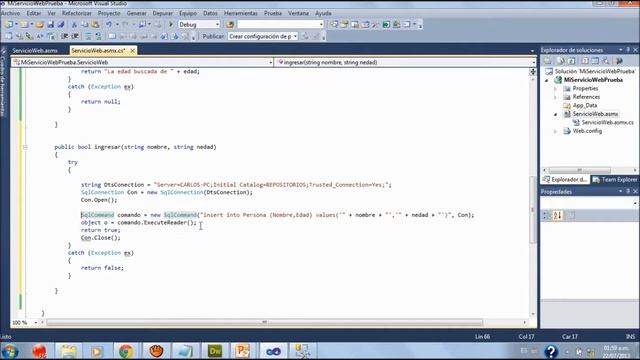The image size is (640, 360).
Task: Expand the Web.config node
Action: pos(556,131)
